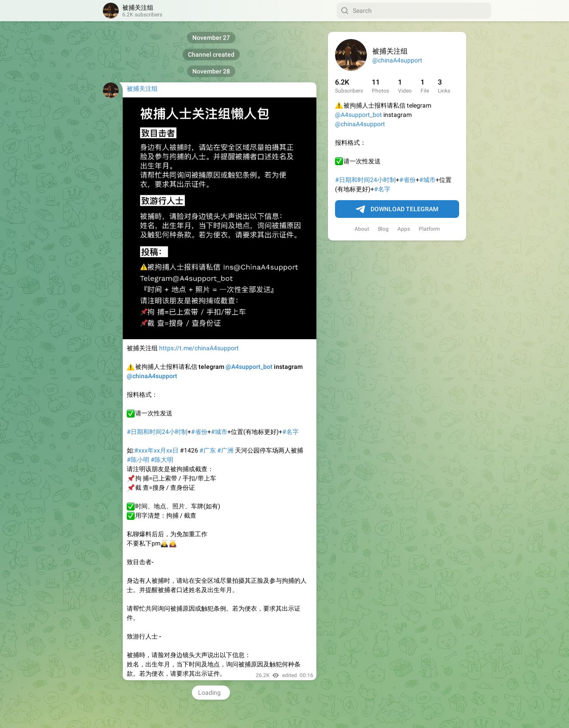Image resolution: width=569 pixels, height=728 pixels.
Task: Select sidebar hashtag #城市
Action: 427,180
